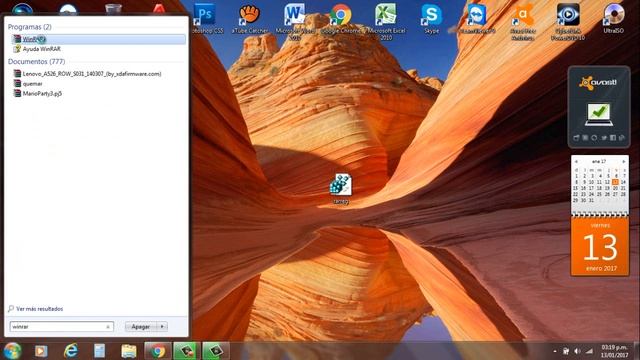Click the last green taskbar app icon
640x360 pixels.
[x=216, y=351]
